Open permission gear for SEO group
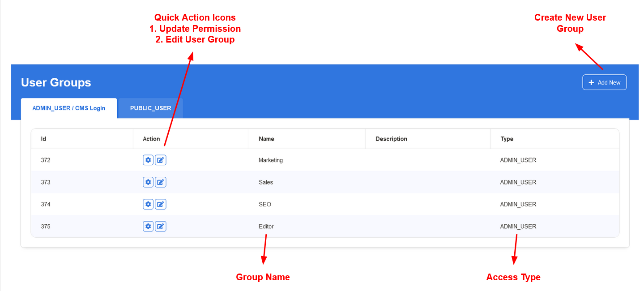Screen dimensions: 644x291 tap(148, 204)
